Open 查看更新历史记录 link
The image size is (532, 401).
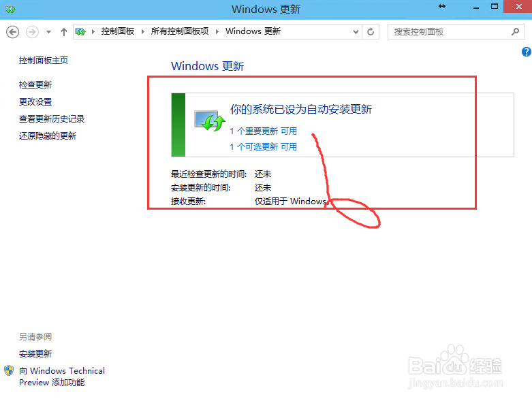pyautogui.click(x=52, y=119)
